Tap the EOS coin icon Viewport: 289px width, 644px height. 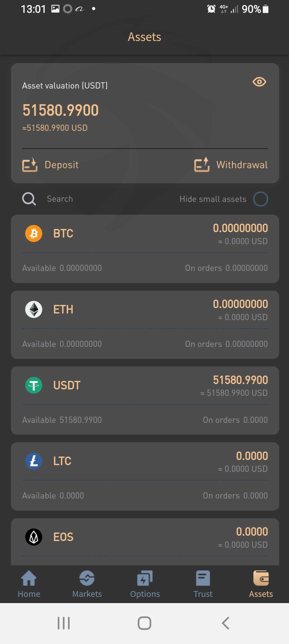pos(34,537)
